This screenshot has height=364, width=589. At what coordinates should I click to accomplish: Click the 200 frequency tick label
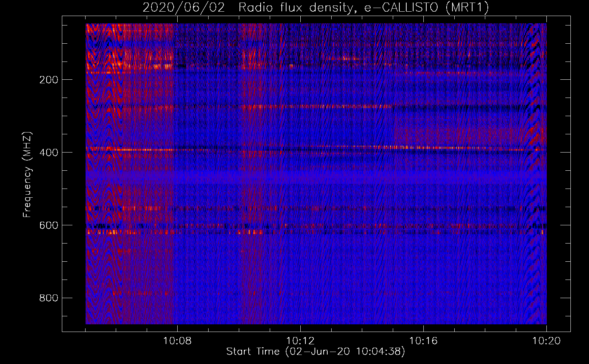(x=49, y=80)
